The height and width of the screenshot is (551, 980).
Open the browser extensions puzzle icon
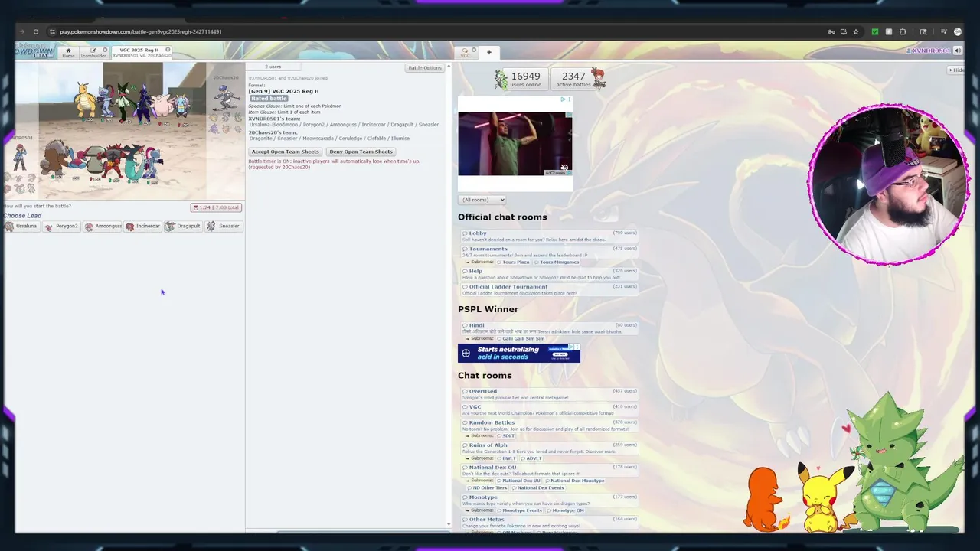point(903,31)
